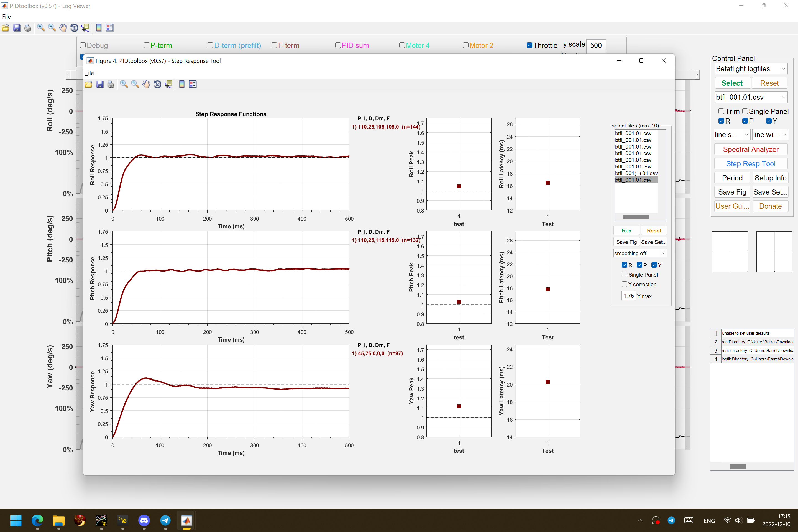Click Step Resp Tool button
Viewport: 798px width, 532px height.
(x=751, y=163)
